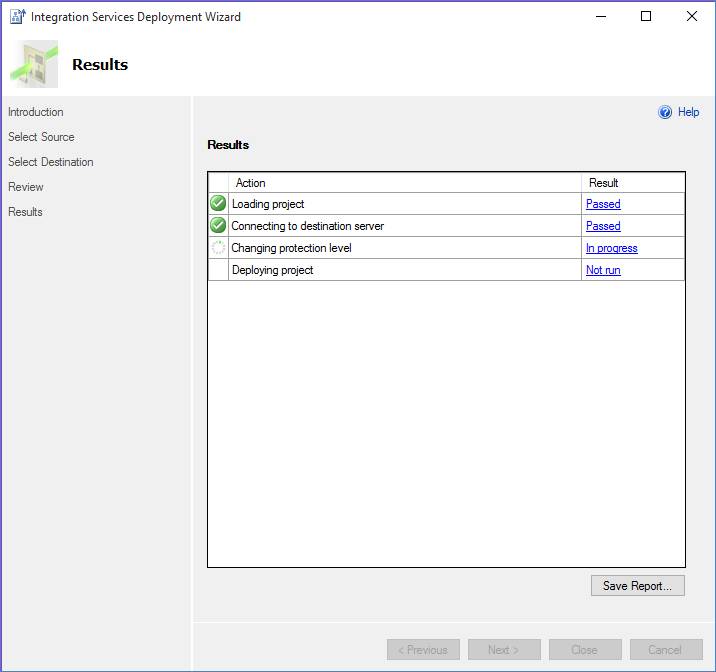This screenshot has width=716, height=672.
Task: Click the Save Report button
Action: pyautogui.click(x=637, y=586)
